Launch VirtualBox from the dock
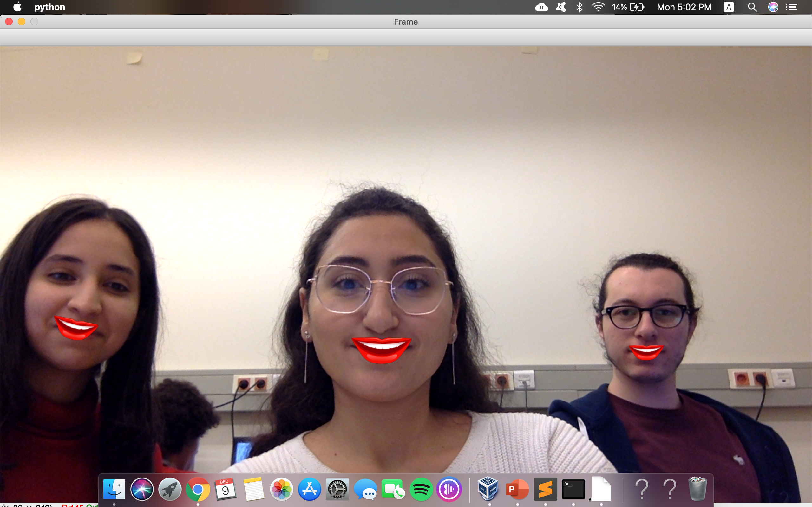The width and height of the screenshot is (812, 507). (x=488, y=490)
